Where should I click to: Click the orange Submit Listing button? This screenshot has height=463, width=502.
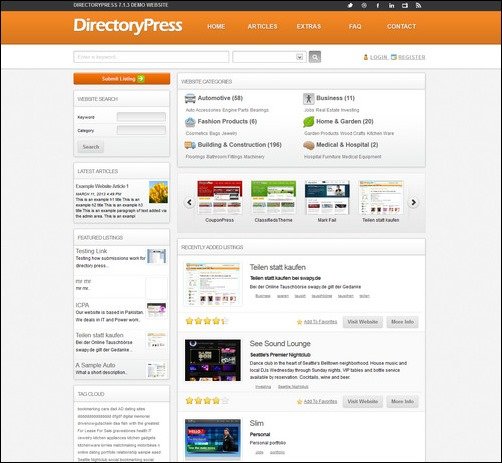click(122, 79)
